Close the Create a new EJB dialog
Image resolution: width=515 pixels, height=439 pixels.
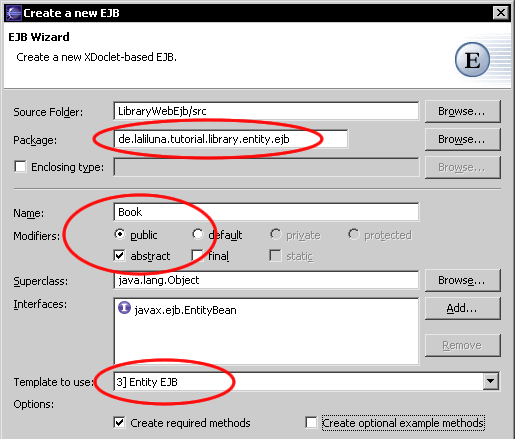click(x=501, y=13)
